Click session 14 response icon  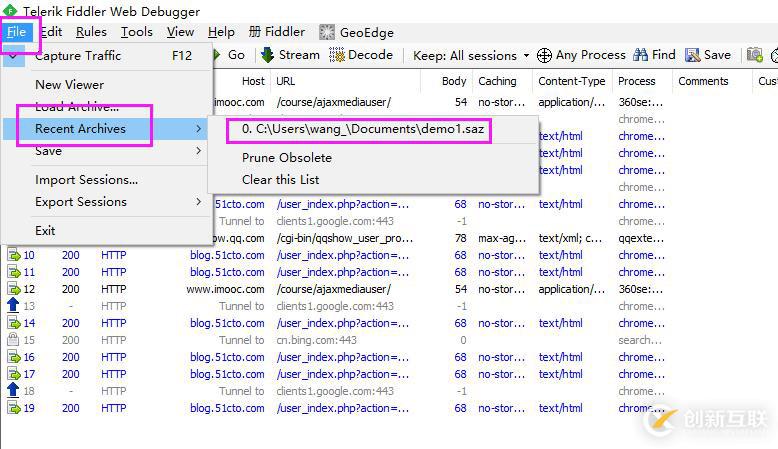(13, 323)
